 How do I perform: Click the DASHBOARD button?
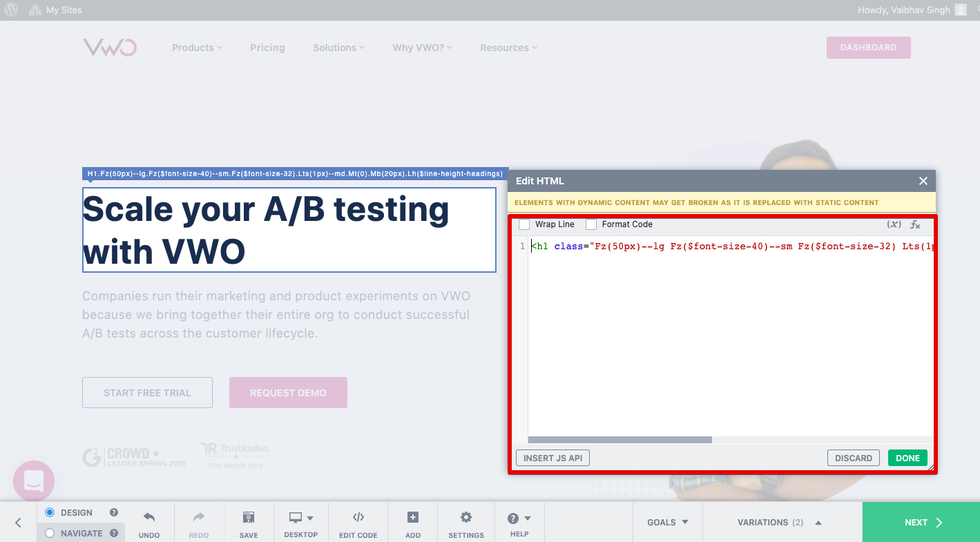click(868, 48)
